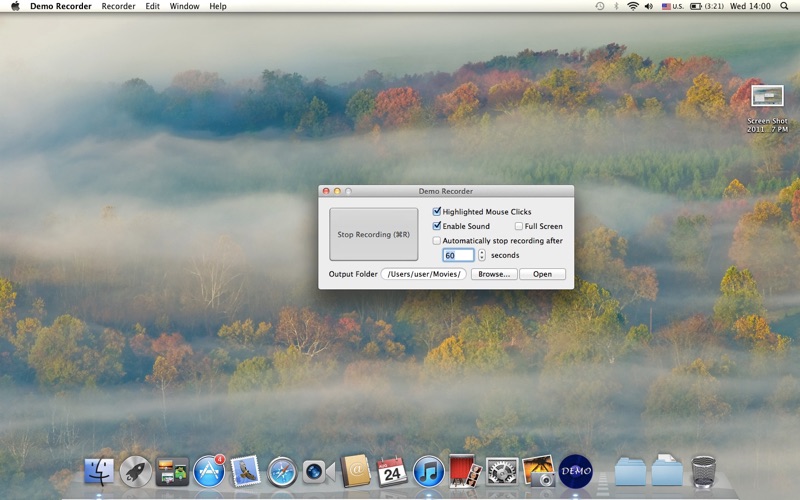This screenshot has height=500, width=800.
Task: Open iCal calendar showing 24
Action: point(392,471)
